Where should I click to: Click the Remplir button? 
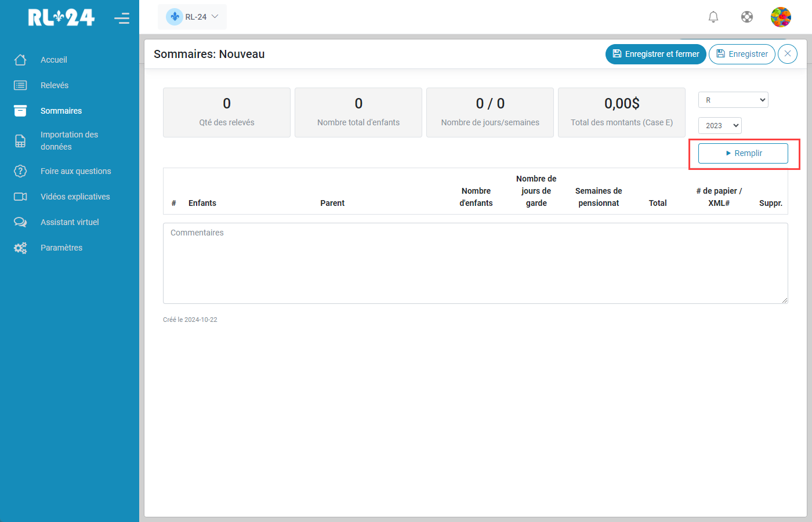(x=743, y=153)
